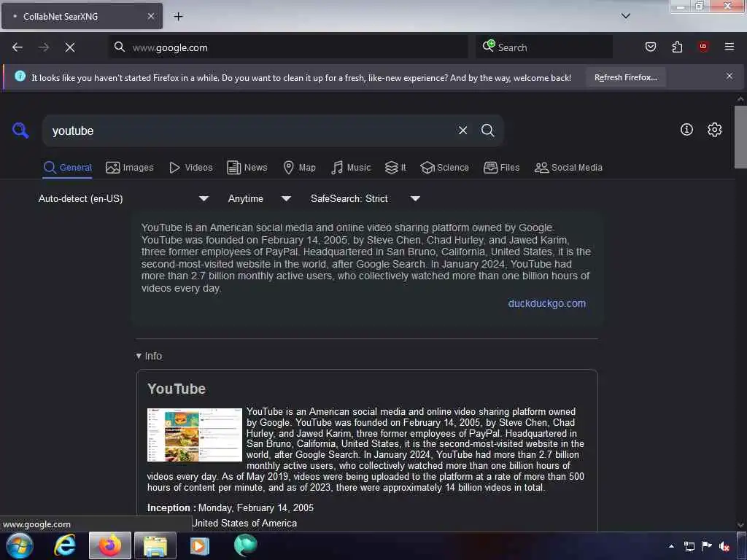Collapse the Info section
747x560 pixels.
click(149, 356)
